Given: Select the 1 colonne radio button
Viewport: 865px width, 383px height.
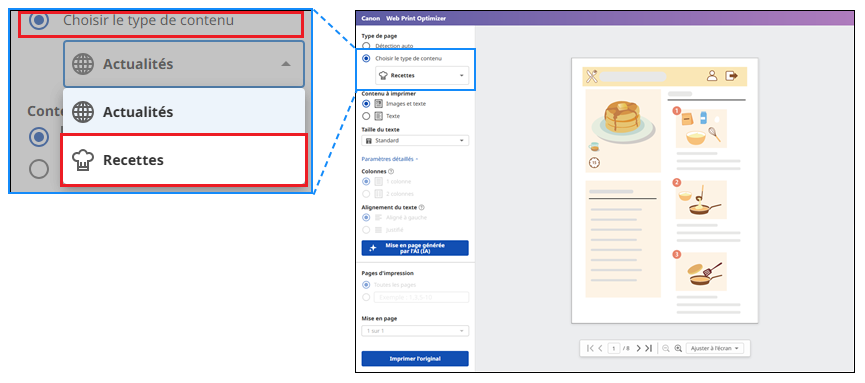Looking at the screenshot, I should click(x=366, y=182).
